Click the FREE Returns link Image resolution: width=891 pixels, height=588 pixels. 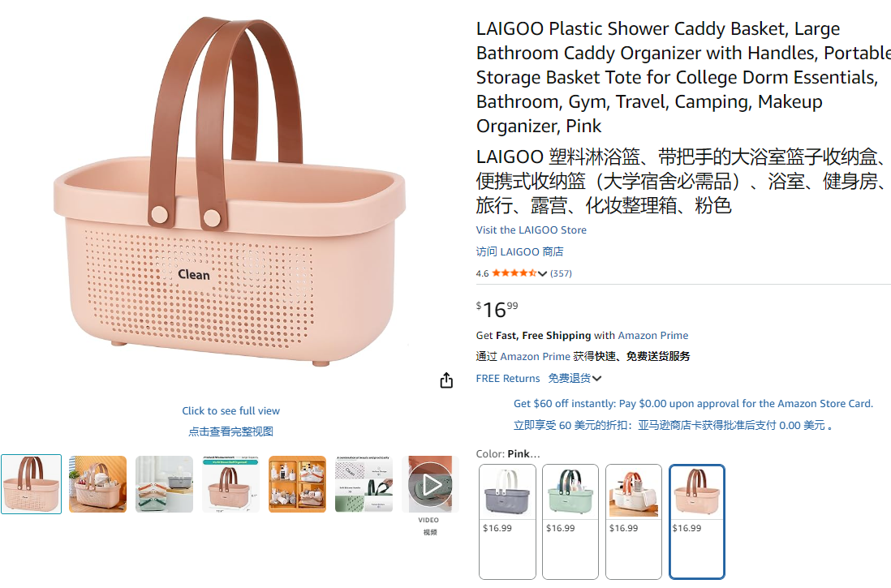(508, 378)
